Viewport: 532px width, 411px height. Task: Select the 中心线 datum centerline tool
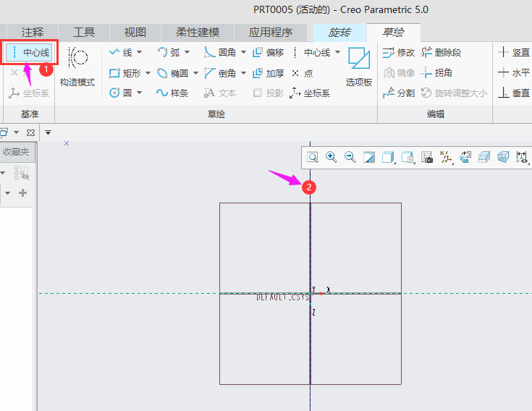coord(30,53)
